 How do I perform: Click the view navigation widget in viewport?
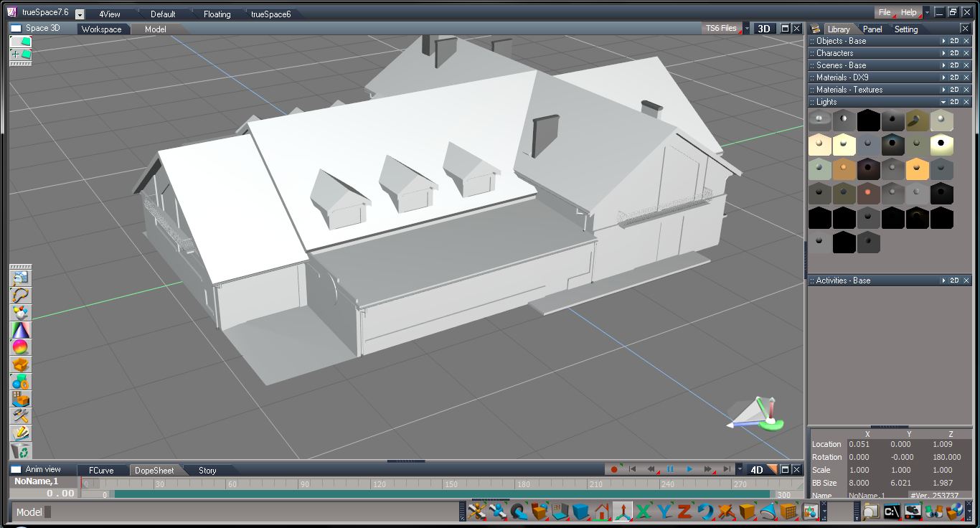[756, 415]
